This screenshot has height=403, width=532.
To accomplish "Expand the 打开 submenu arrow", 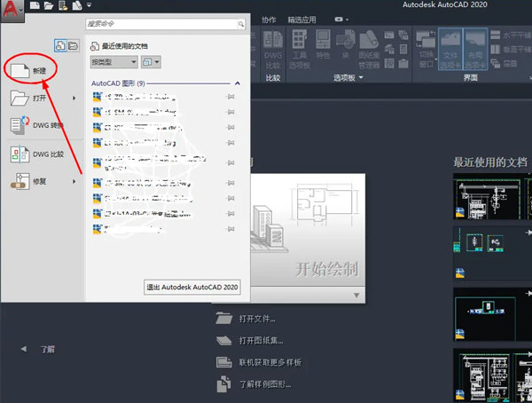I will pos(74,98).
